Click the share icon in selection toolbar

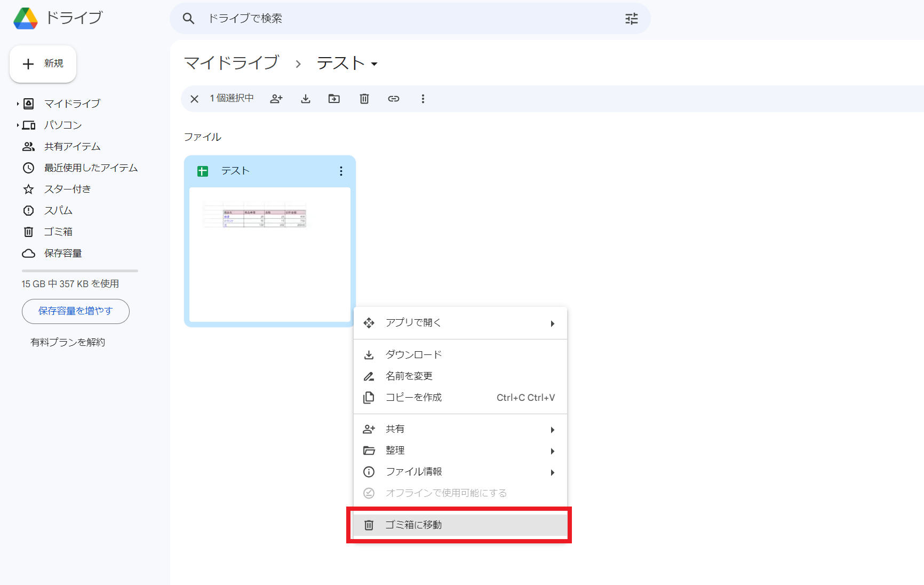point(276,99)
